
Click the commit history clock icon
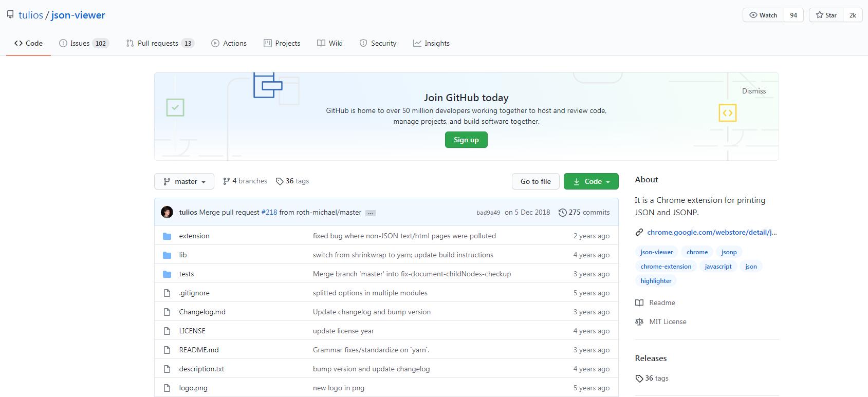tap(563, 212)
